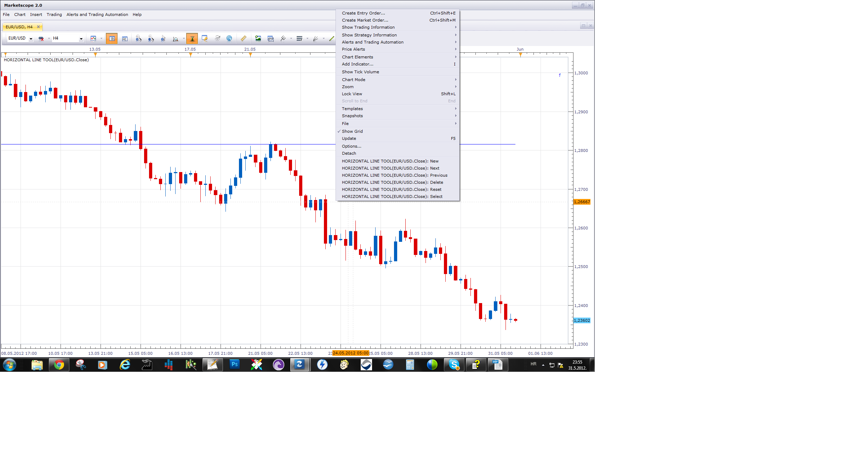Click the 17.05 orange date marker
Image resolution: width=868 pixels, height=450 pixels.
190,55
